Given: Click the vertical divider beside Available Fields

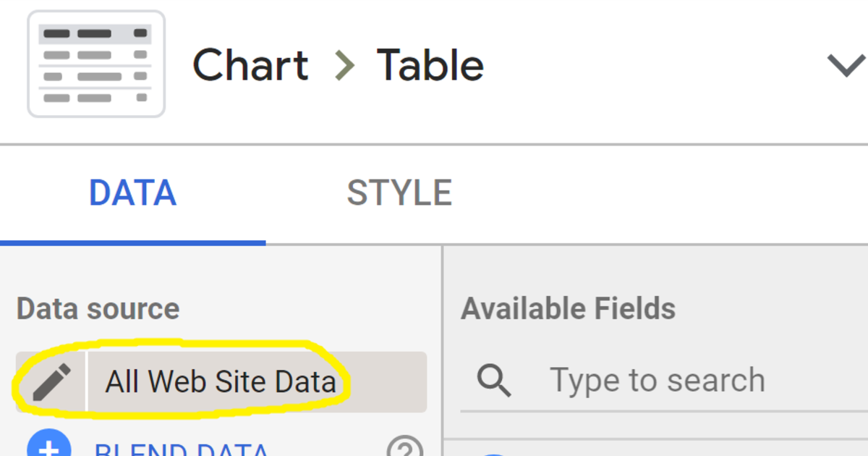Looking at the screenshot, I should tap(442, 351).
